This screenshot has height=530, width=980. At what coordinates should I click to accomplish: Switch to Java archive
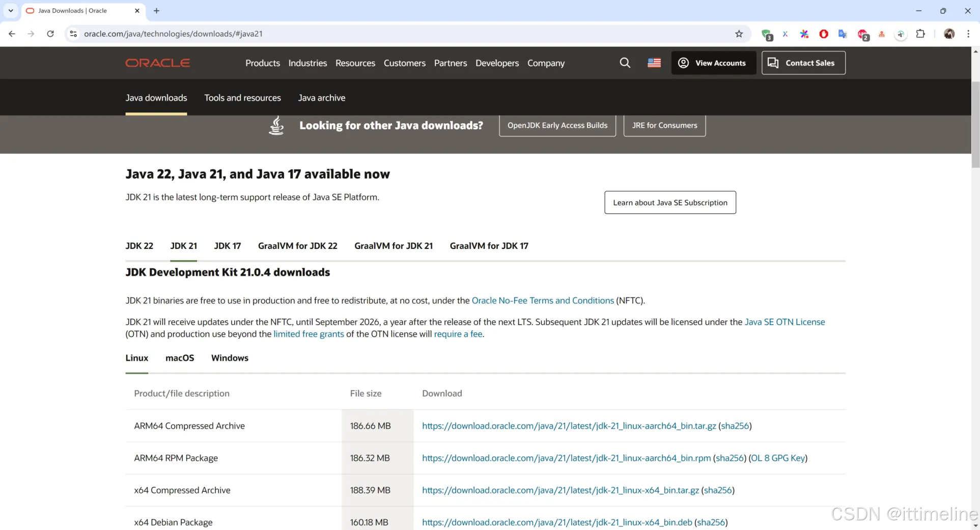tap(322, 98)
